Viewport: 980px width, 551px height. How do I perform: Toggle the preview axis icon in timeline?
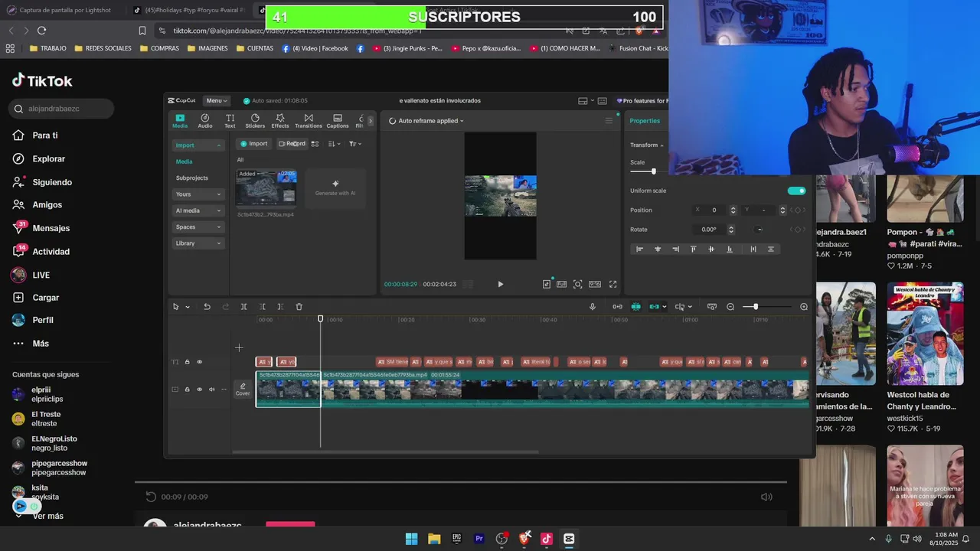pyautogui.click(x=680, y=307)
